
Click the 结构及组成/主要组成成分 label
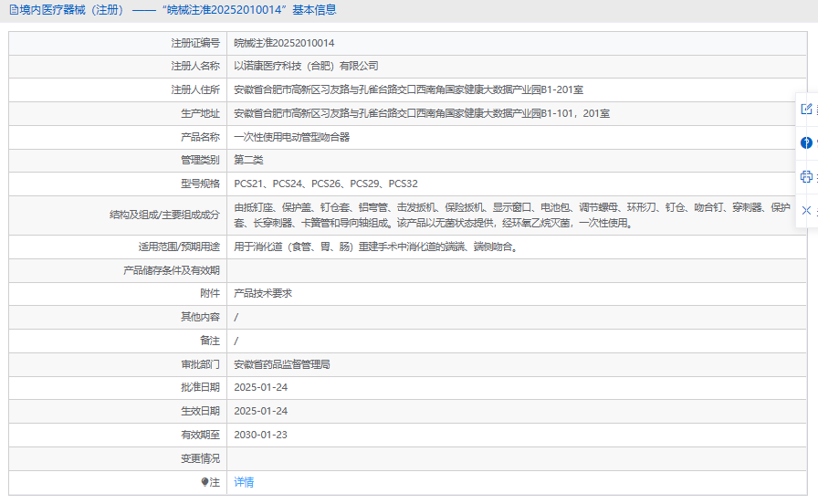pyautogui.click(x=165, y=215)
